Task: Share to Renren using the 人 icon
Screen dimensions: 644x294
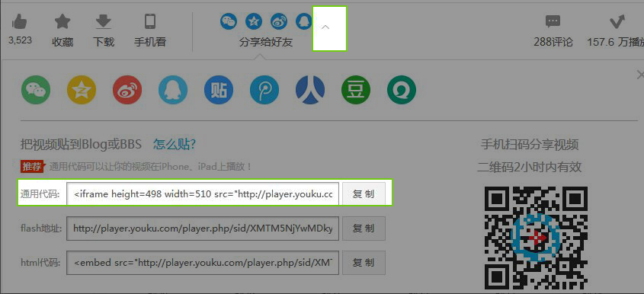Action: tap(310, 90)
